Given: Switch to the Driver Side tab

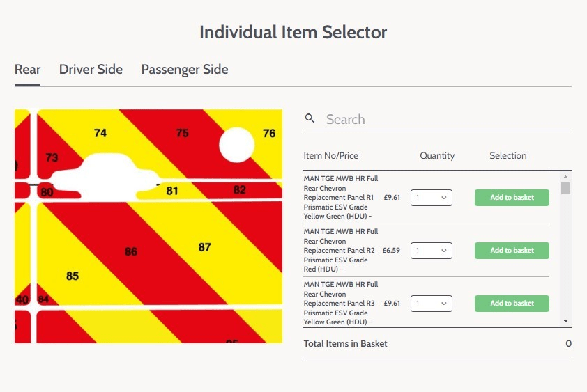Looking at the screenshot, I should click(91, 70).
